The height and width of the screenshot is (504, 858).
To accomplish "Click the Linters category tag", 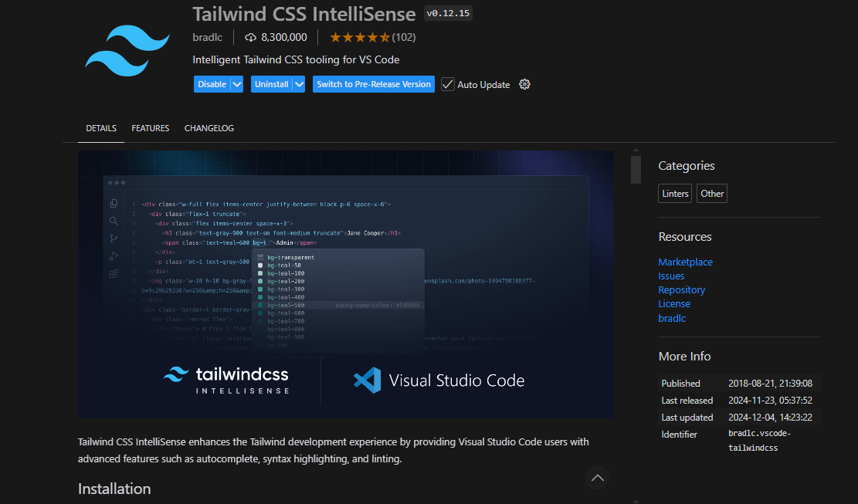I will (x=675, y=194).
